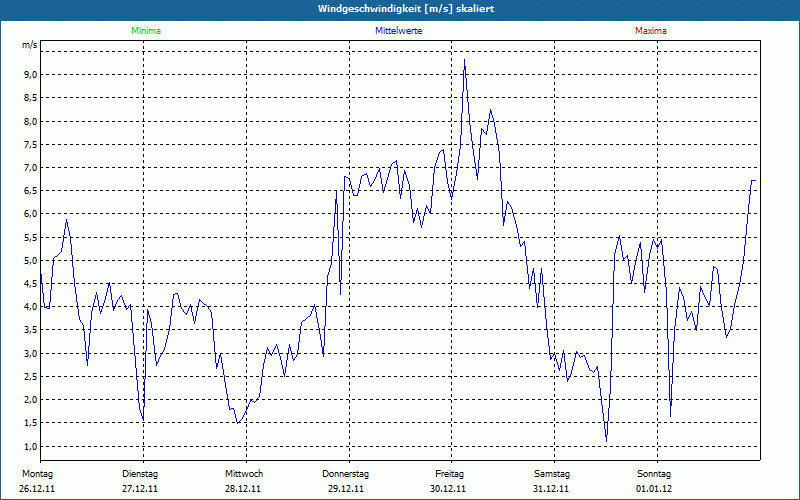Click the 1,0 y-axis value
This screenshot has width=800, height=500.
tap(31, 446)
